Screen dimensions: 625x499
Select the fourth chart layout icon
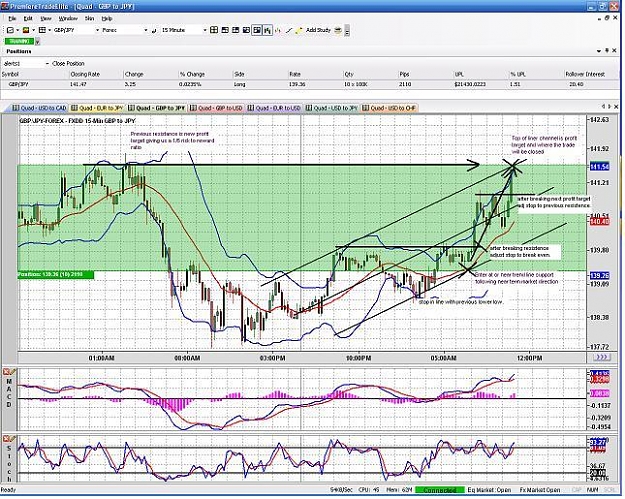[x=246, y=30]
